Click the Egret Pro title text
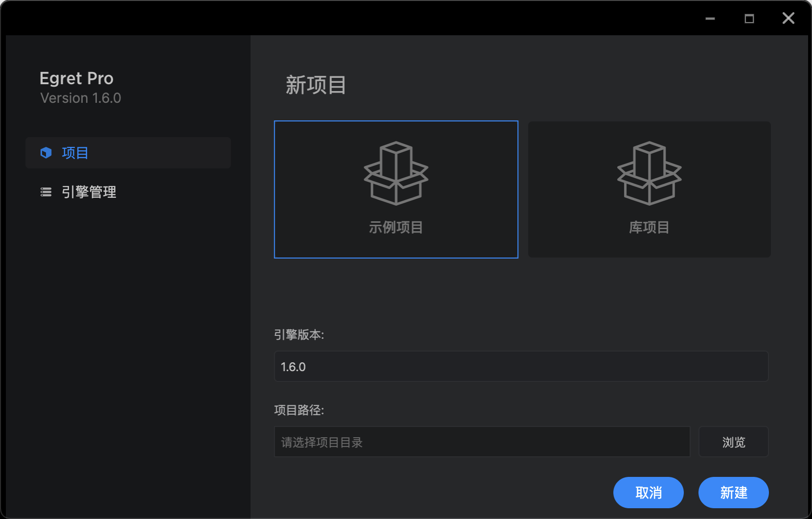The width and height of the screenshot is (812, 519). 76,78
